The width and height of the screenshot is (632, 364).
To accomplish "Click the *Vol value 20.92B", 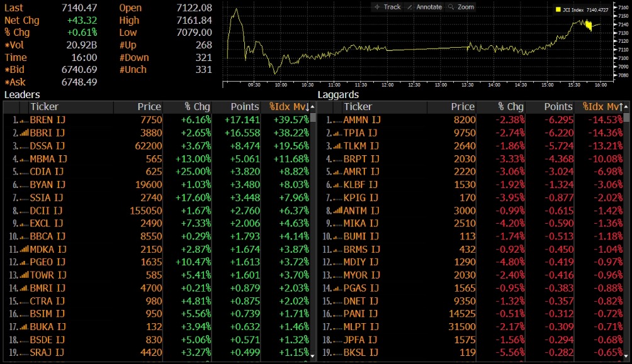I will 81,45.
